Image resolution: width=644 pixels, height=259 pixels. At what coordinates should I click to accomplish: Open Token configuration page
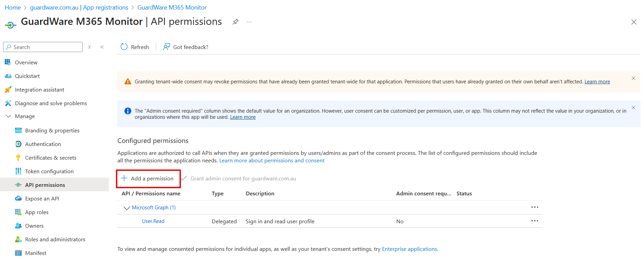point(49,172)
